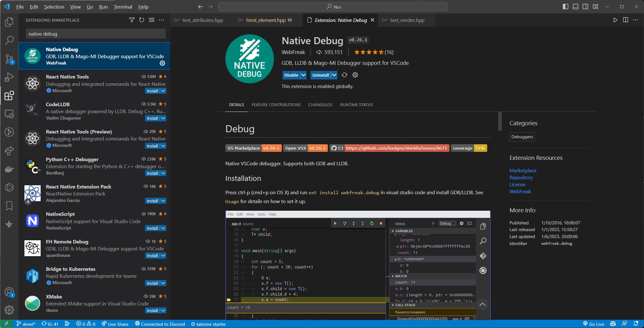Open the Selection menu
This screenshot has height=328, width=644.
(x=54, y=7)
